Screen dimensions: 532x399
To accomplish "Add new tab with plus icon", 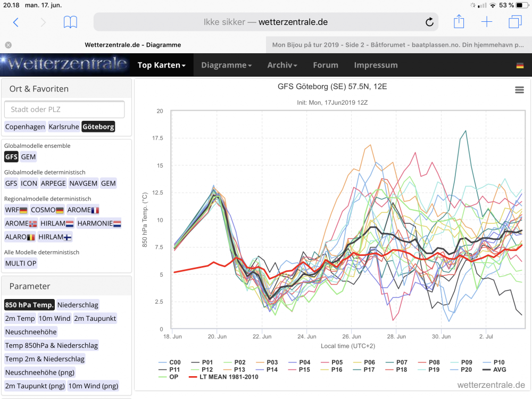I will (x=487, y=22).
